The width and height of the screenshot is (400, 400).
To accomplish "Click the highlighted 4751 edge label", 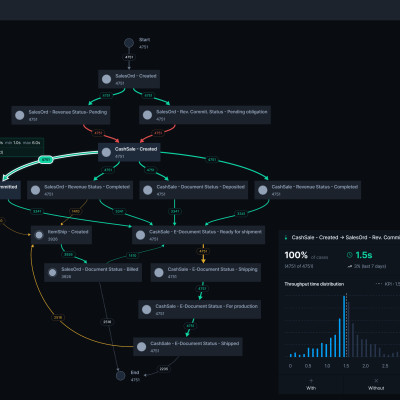I will 46,160.
